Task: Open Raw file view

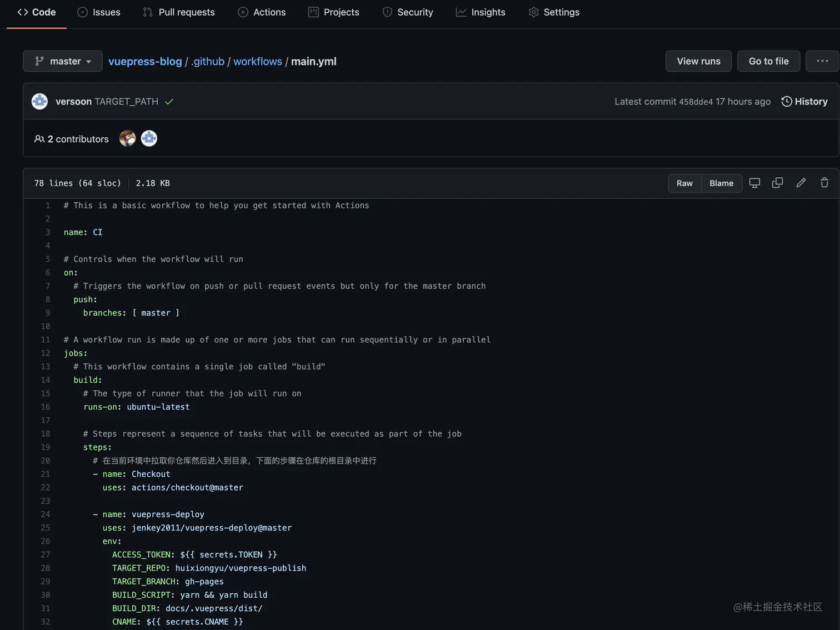Action: tap(684, 183)
